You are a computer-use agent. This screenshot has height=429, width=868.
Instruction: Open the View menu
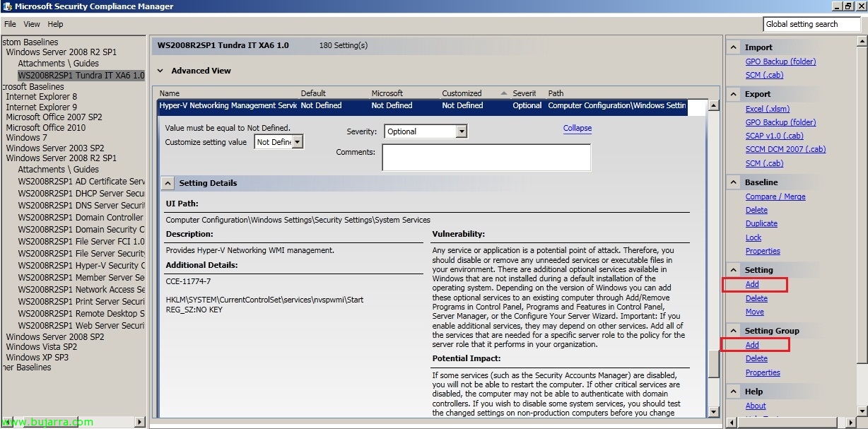[x=32, y=24]
